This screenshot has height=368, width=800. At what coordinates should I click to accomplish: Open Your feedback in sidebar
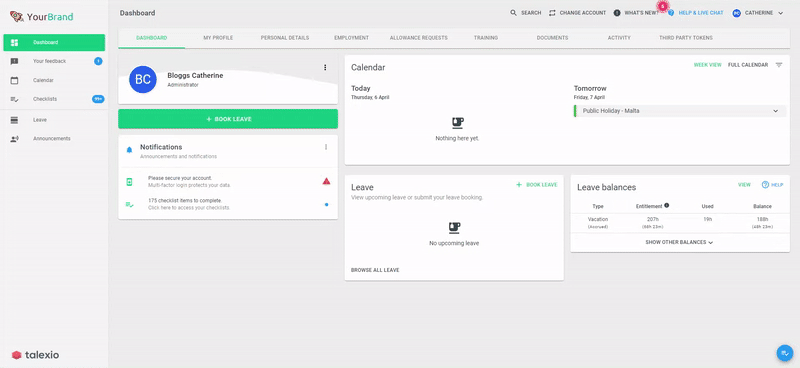click(54, 61)
